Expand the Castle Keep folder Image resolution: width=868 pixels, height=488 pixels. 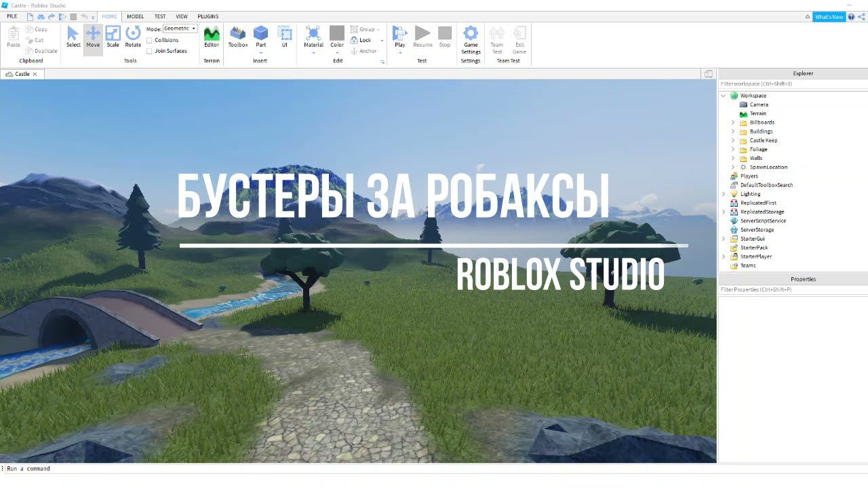pyautogui.click(x=733, y=140)
